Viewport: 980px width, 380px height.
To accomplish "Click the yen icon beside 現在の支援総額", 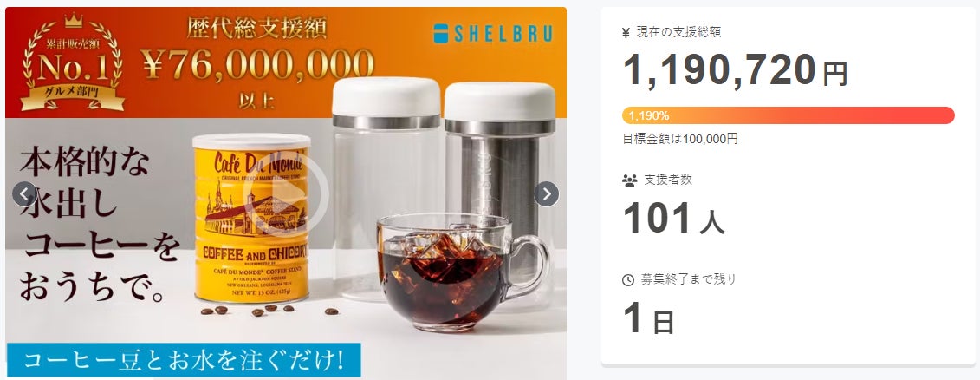I will click(x=626, y=33).
